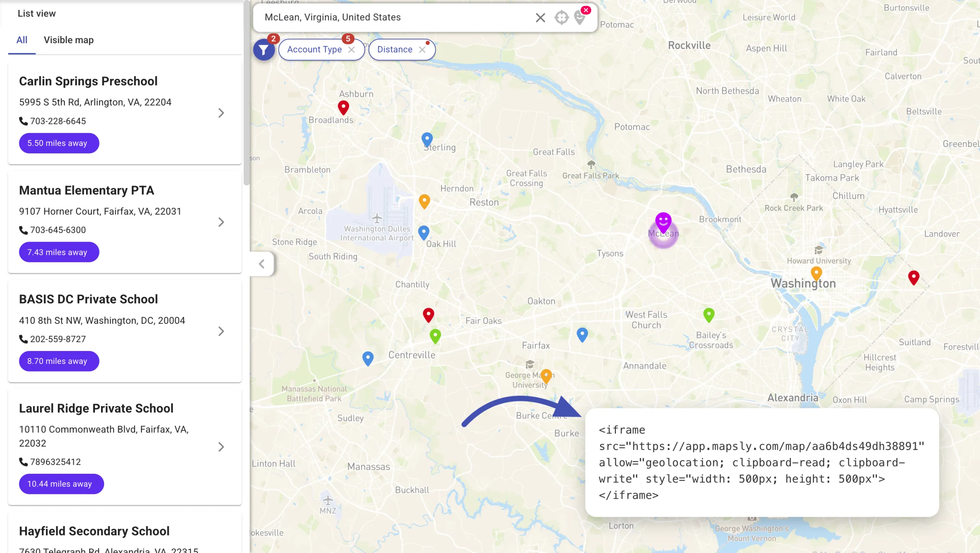Select the red pin near Ashburn
Image resolution: width=980 pixels, height=553 pixels.
(x=343, y=108)
